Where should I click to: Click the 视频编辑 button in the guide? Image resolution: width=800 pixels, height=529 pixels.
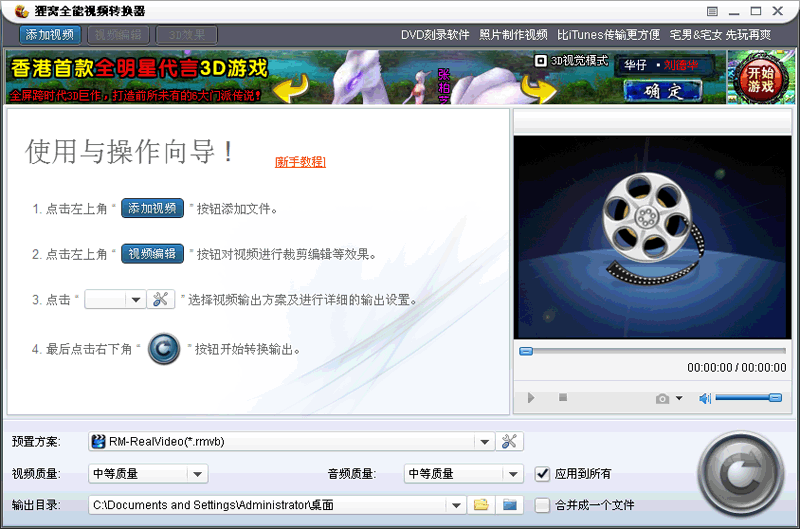[x=152, y=254]
